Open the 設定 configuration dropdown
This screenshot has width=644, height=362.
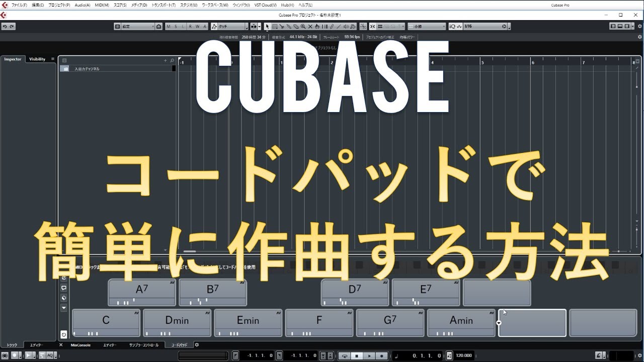click(138, 26)
